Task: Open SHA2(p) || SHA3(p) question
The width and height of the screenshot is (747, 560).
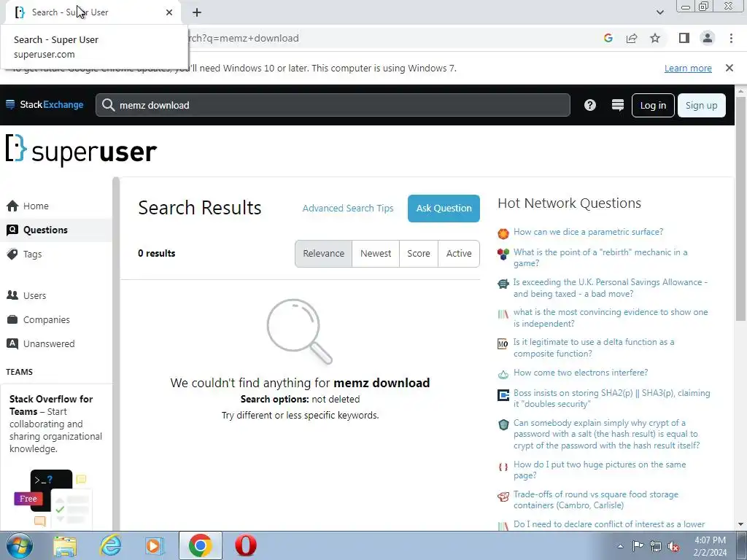Action: (x=612, y=398)
